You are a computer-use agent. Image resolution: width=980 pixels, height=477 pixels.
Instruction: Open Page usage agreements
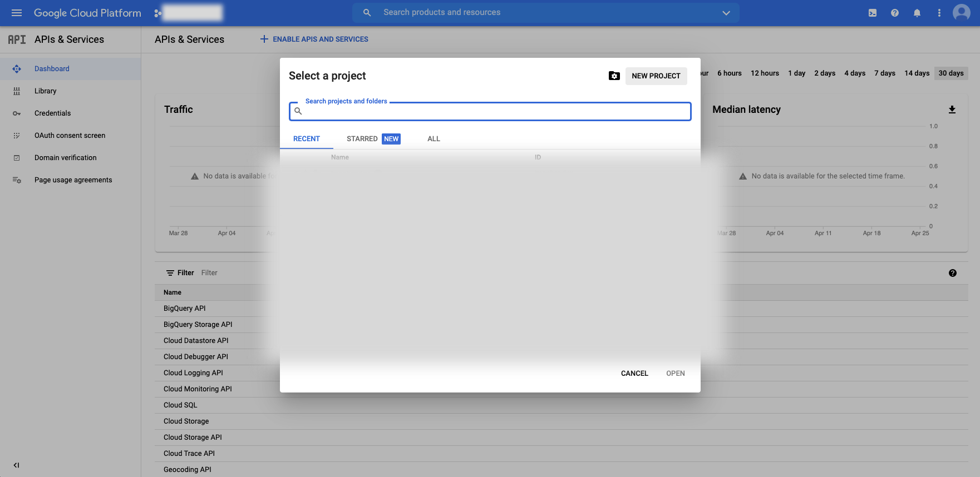click(73, 180)
